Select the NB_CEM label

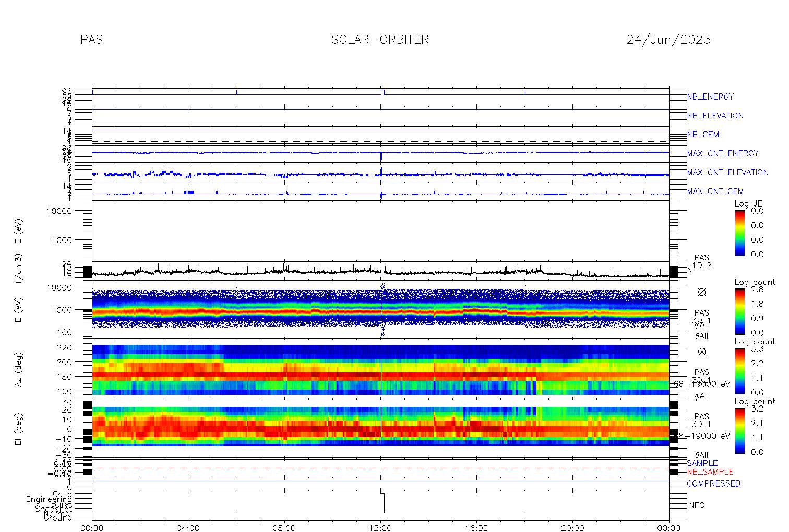(x=703, y=135)
